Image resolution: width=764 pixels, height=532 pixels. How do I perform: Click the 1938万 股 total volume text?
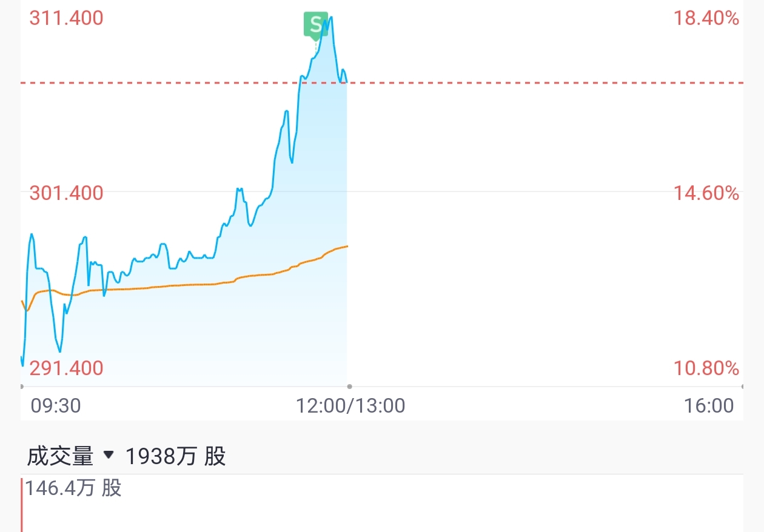coord(175,456)
